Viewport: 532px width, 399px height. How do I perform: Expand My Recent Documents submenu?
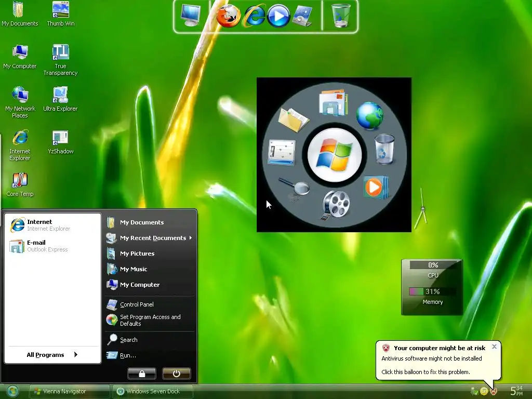pos(149,238)
